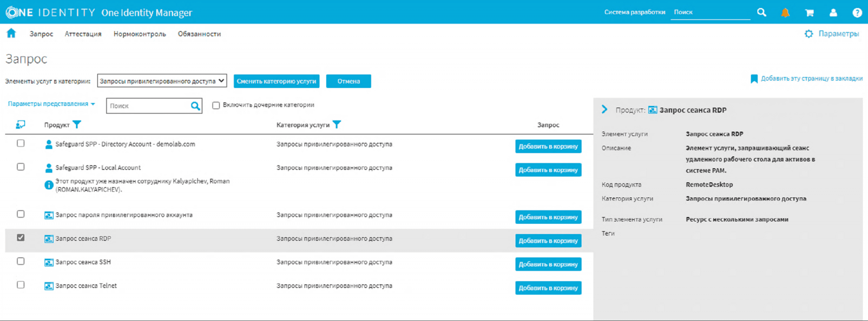This screenshot has height=321, width=868.
Task: Click the product icon in details panel
Action: click(653, 110)
